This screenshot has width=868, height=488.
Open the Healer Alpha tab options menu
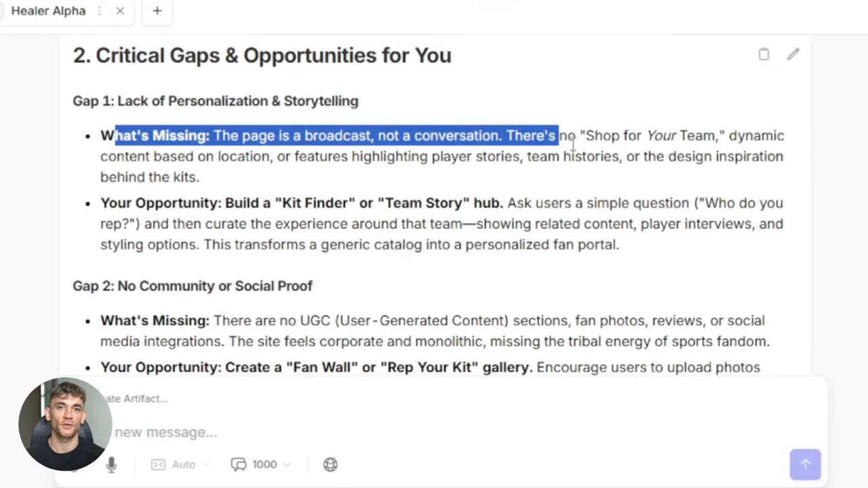point(99,11)
